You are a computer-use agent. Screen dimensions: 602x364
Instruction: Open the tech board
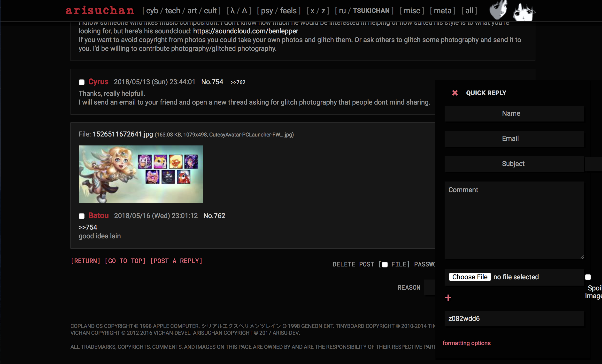(172, 11)
